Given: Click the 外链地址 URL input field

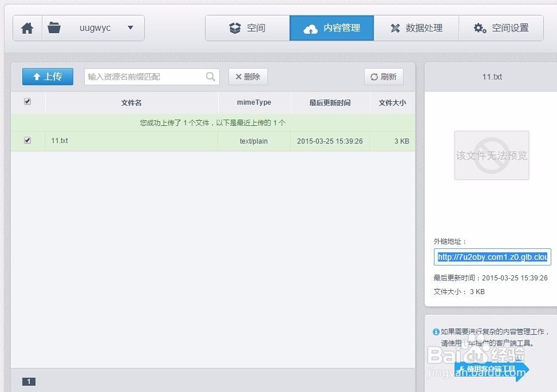Looking at the screenshot, I should coord(492,256).
